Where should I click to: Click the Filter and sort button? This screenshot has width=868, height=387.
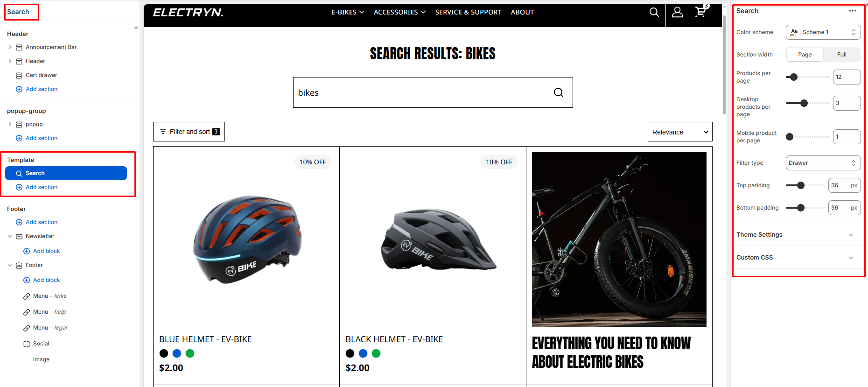pyautogui.click(x=189, y=132)
